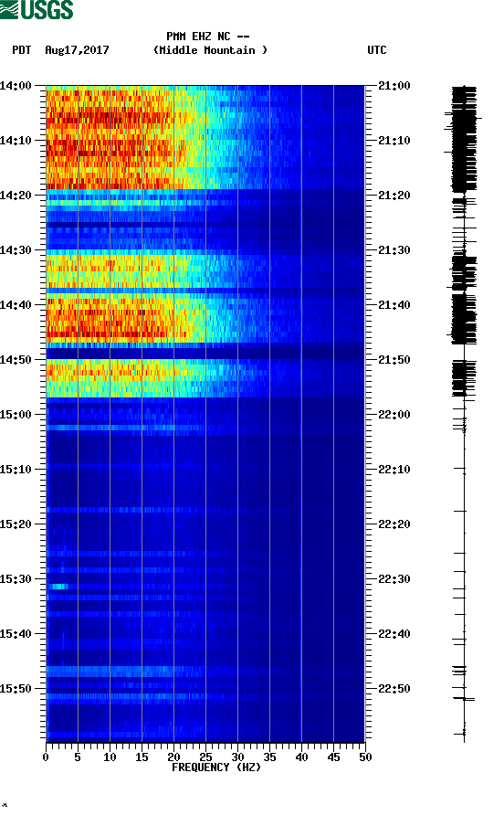The width and height of the screenshot is (504, 815).
Task: Click the 'PDT' timezone label
Action: click(x=22, y=50)
